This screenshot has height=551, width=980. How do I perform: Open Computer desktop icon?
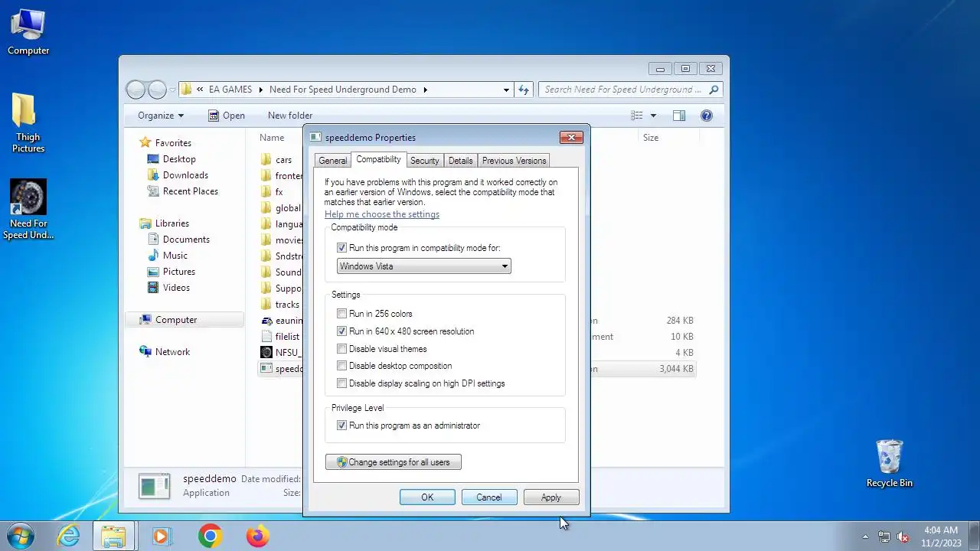(x=28, y=32)
